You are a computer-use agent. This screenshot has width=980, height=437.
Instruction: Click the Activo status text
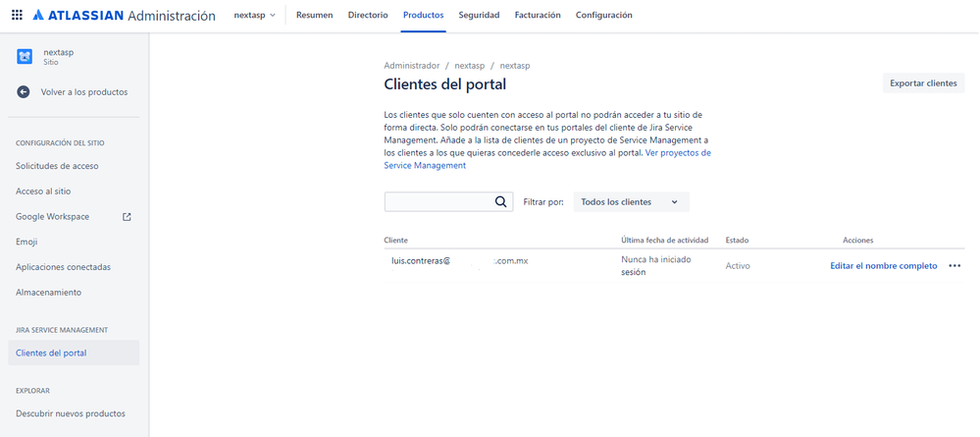tap(738, 265)
